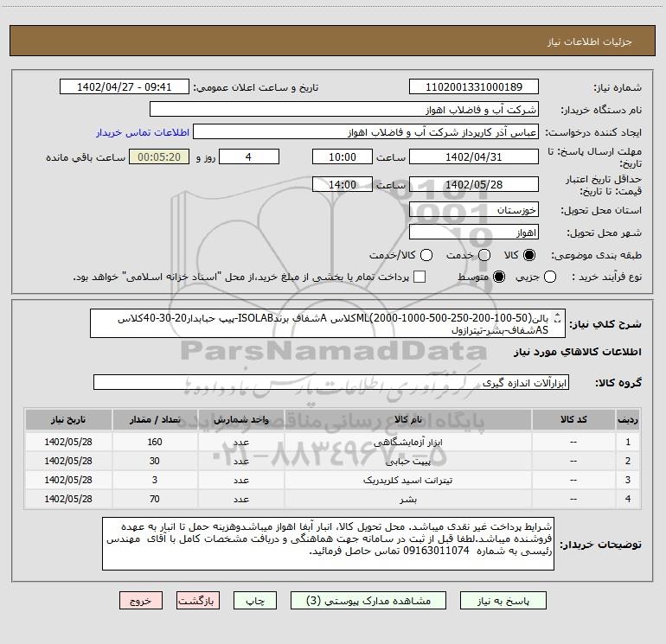666x644 pixels.
Task: Click the اطلاعات کالاهای مورد نیاز heading
Action: 577,352
